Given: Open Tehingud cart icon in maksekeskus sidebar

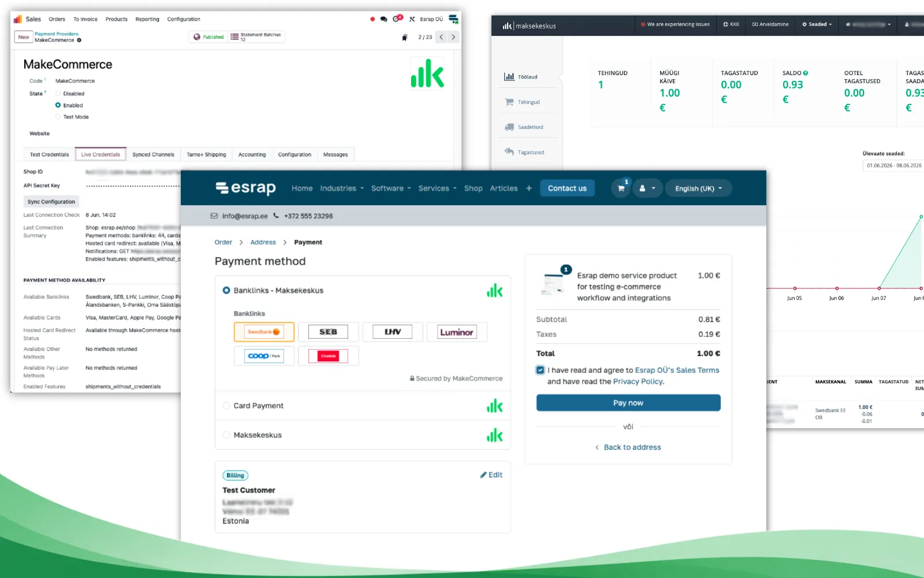Looking at the screenshot, I should [509, 102].
